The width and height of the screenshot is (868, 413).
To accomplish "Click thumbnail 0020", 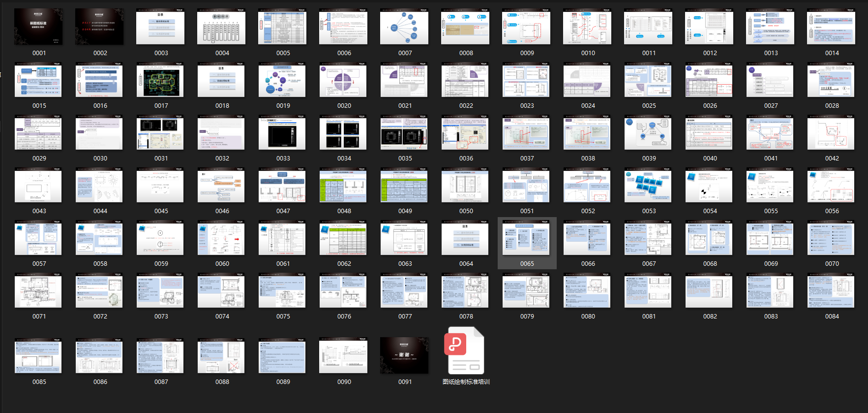I will (x=343, y=80).
